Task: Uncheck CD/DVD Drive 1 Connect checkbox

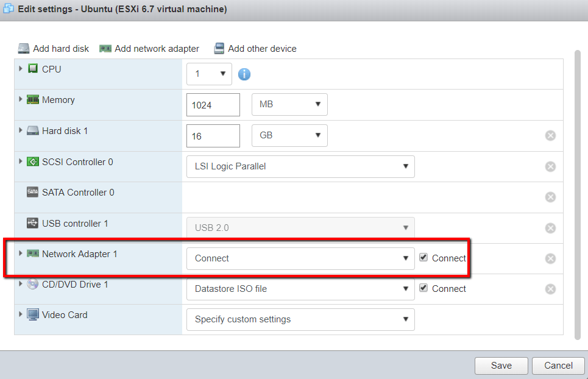Action: [423, 288]
